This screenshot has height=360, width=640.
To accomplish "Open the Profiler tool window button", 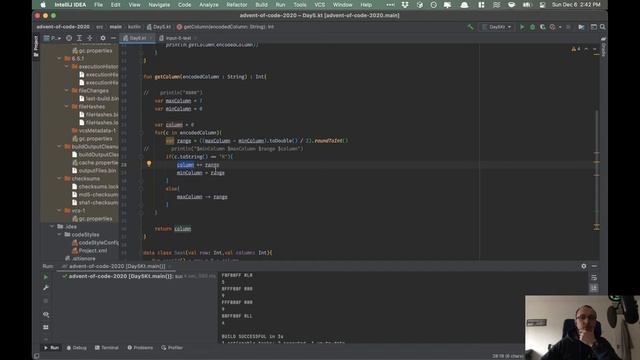I will pos(172,348).
